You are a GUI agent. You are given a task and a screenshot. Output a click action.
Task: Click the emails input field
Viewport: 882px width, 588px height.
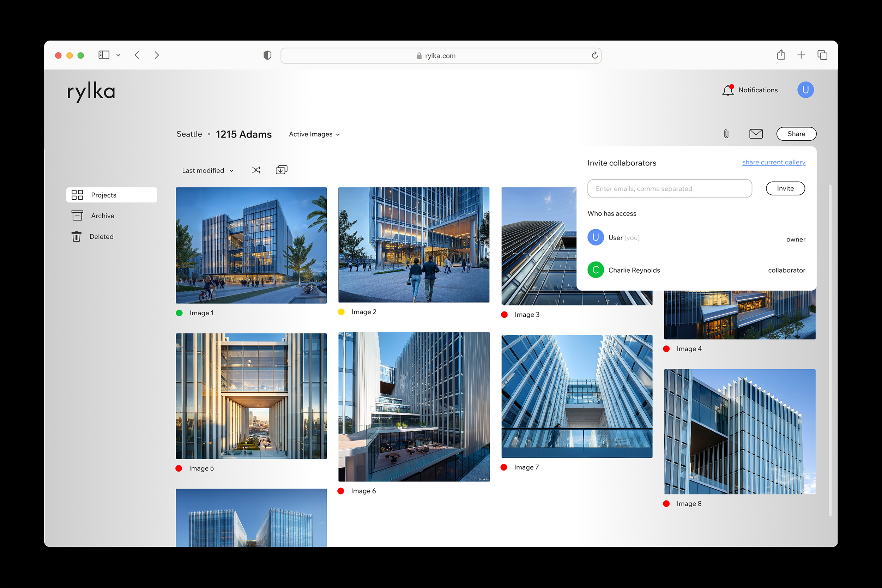click(669, 188)
